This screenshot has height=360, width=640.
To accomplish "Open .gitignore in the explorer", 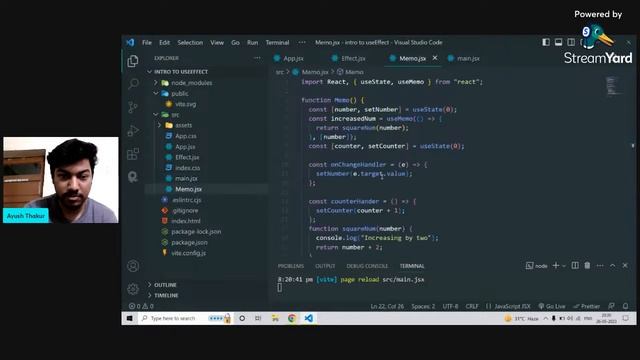I will click(x=185, y=211).
